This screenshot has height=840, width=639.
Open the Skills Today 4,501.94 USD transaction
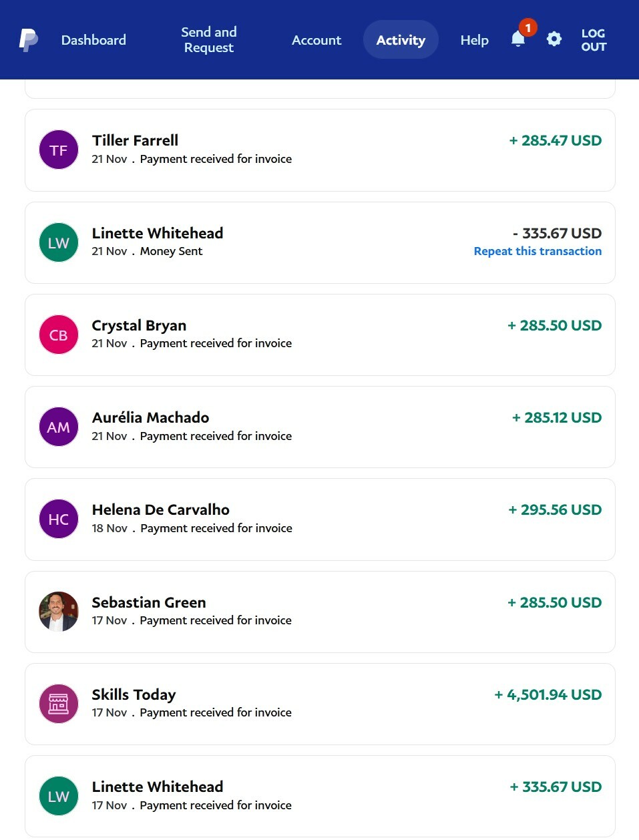pyautogui.click(x=320, y=704)
